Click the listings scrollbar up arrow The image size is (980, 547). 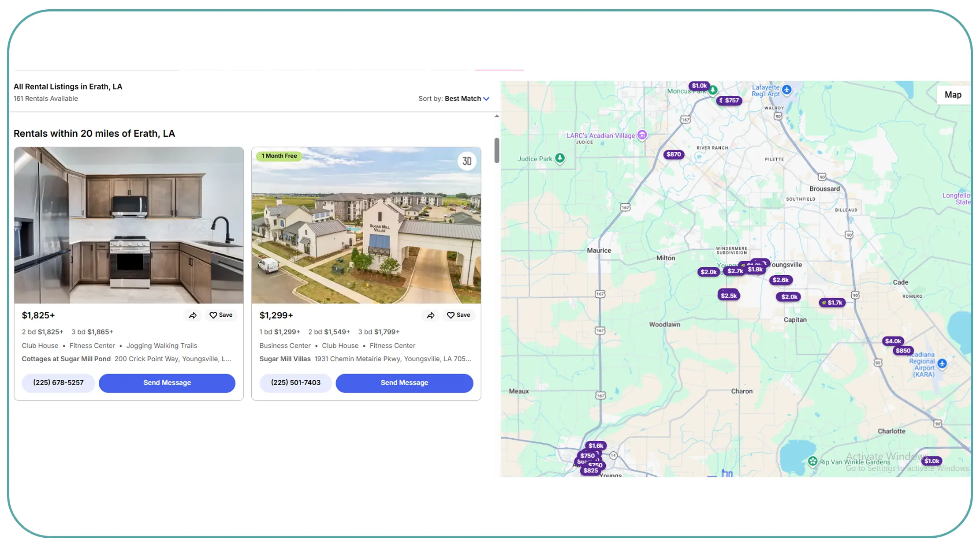pos(497,116)
